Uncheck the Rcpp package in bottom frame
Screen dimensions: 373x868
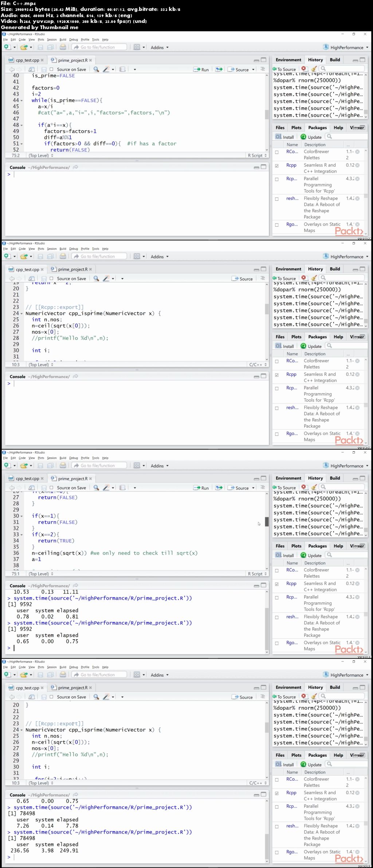point(277,793)
